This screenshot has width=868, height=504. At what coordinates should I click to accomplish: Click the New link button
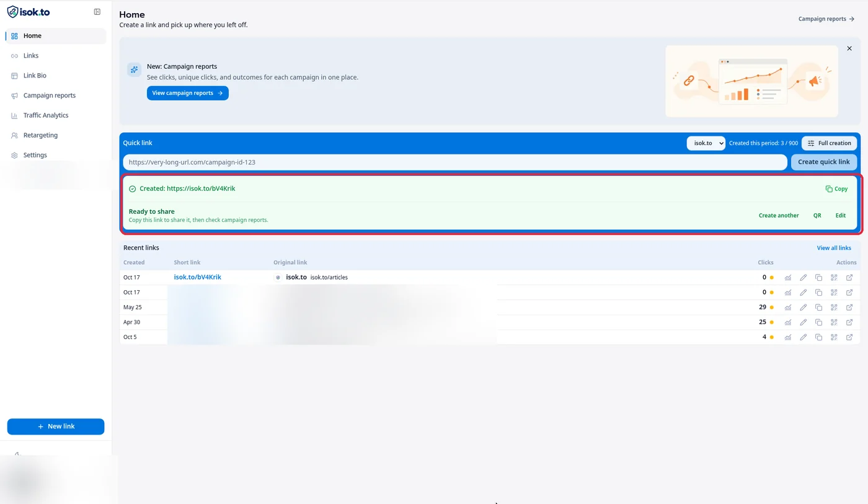pos(56,427)
